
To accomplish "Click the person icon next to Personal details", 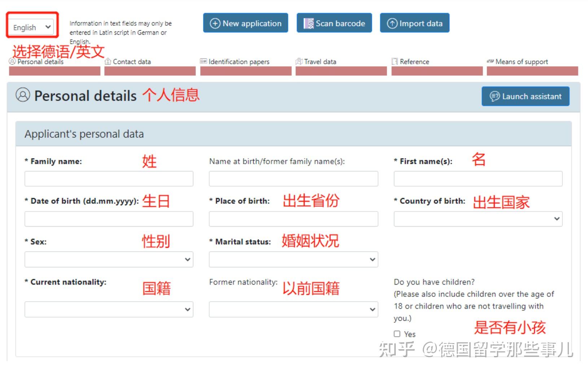I will point(12,61).
